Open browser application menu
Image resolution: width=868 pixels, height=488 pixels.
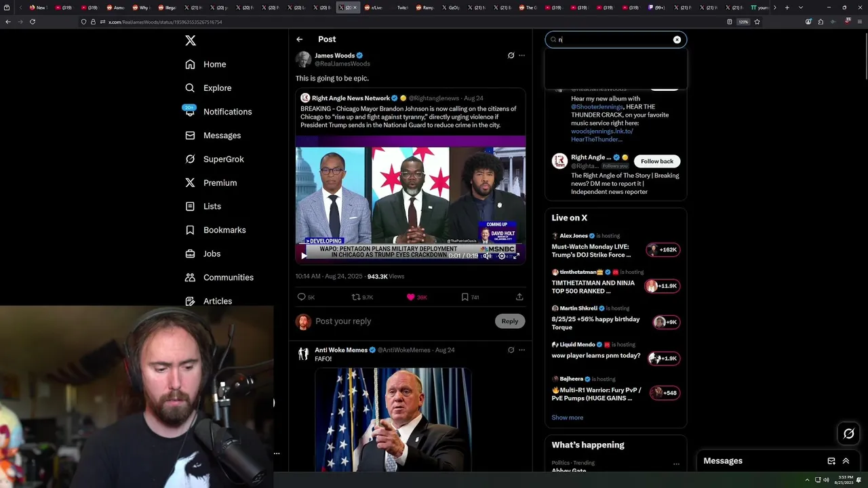point(861,22)
